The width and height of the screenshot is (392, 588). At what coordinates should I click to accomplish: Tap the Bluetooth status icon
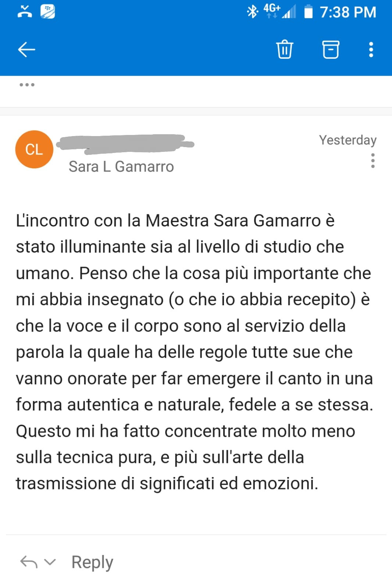tap(252, 12)
